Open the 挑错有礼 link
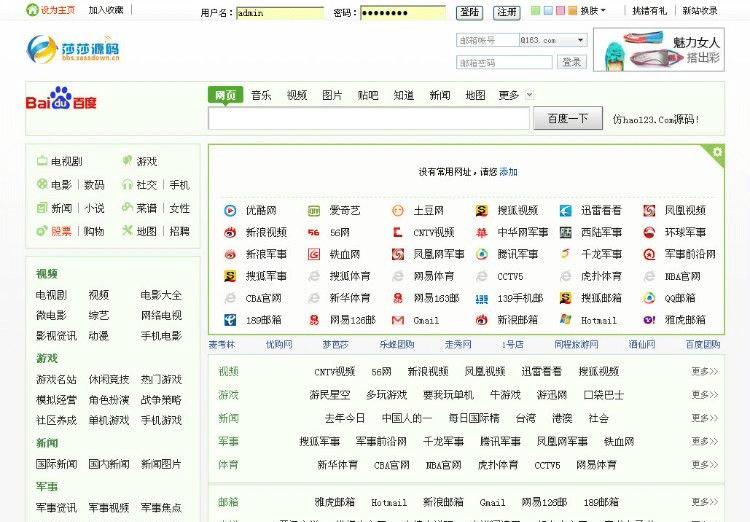This screenshot has width=750, height=522. coord(650,11)
